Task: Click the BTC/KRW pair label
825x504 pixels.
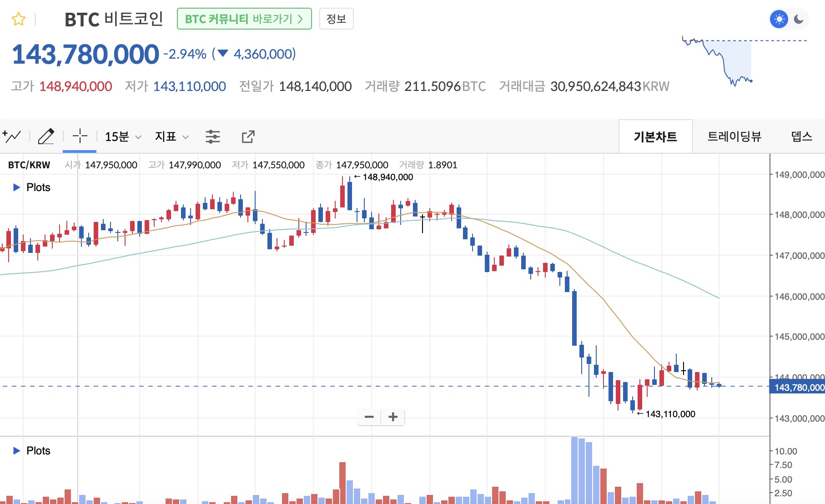Action: (x=29, y=165)
